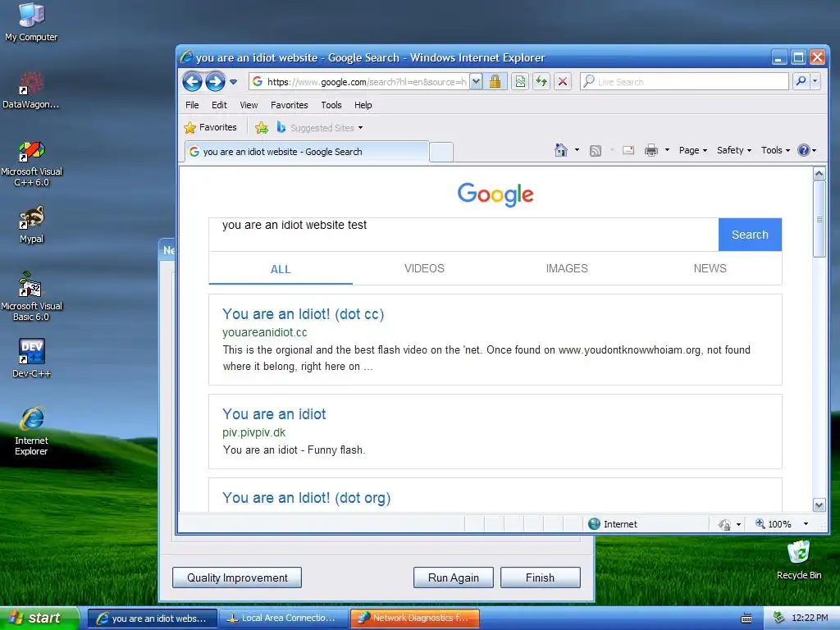Open the File menu
Viewport: 840px width, 630px height.
point(192,105)
